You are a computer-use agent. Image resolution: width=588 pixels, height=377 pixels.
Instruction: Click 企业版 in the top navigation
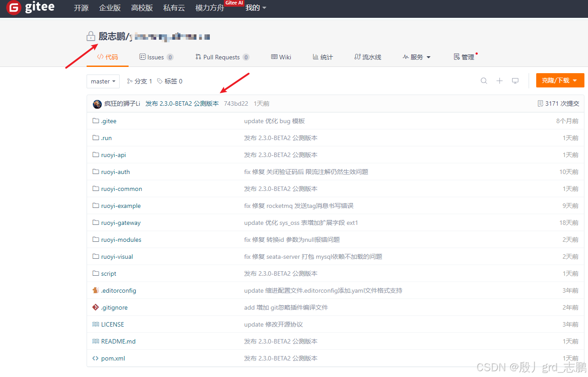pyautogui.click(x=110, y=8)
